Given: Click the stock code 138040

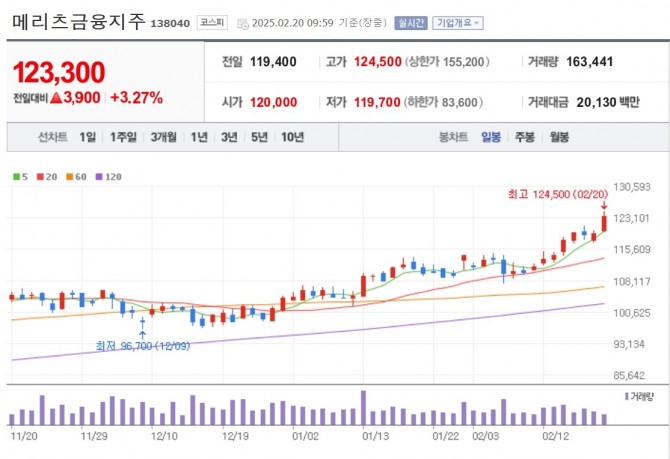Looking at the screenshot, I should 170,24.
